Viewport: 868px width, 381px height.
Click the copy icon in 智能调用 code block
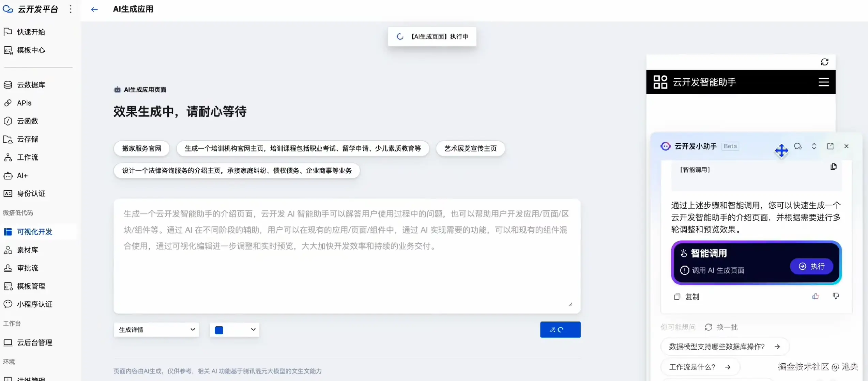[x=833, y=166]
